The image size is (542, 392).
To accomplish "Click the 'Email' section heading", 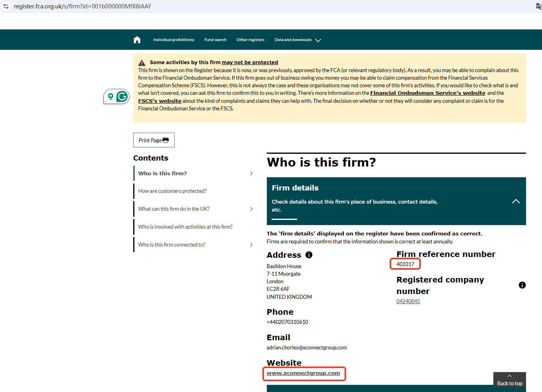I will tap(278, 337).
